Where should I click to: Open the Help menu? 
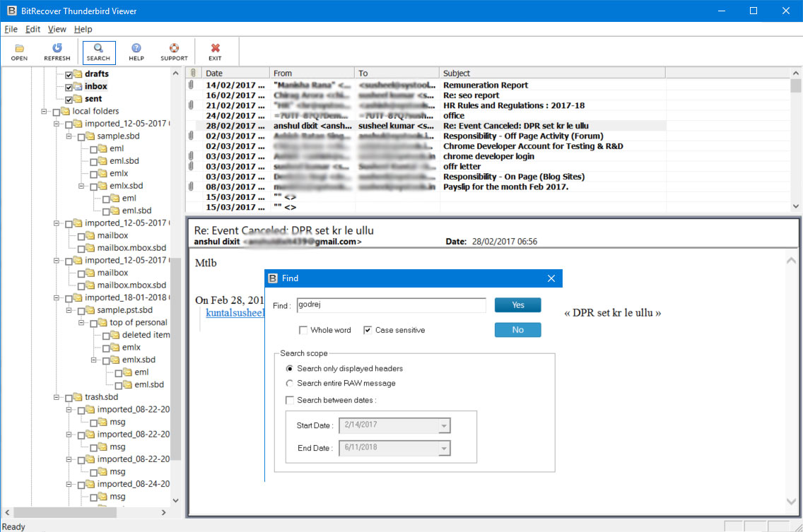pos(83,29)
